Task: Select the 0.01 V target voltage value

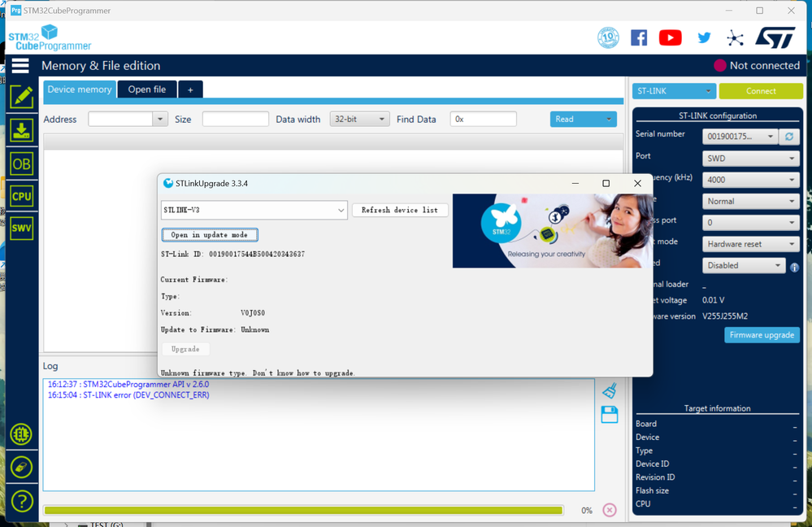Action: (713, 300)
